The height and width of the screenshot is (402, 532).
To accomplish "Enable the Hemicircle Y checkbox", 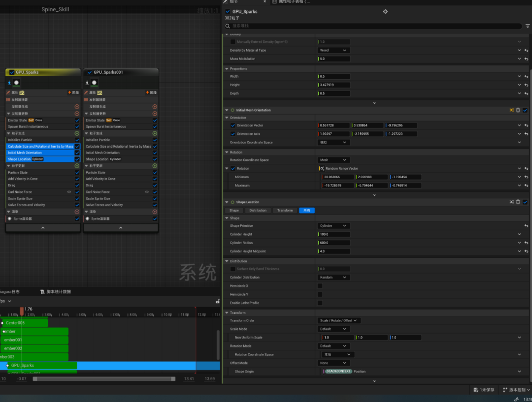I will click(320, 295).
